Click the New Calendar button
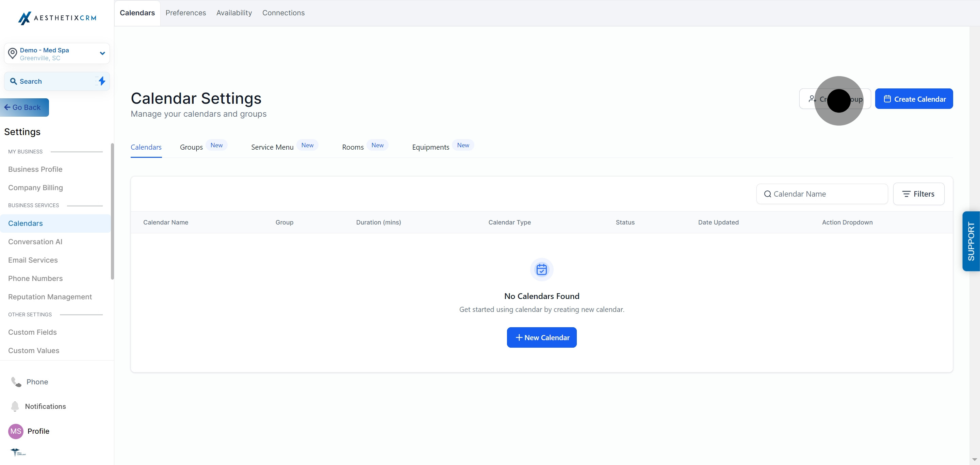Screen dimensions: 980x465 coord(542,337)
